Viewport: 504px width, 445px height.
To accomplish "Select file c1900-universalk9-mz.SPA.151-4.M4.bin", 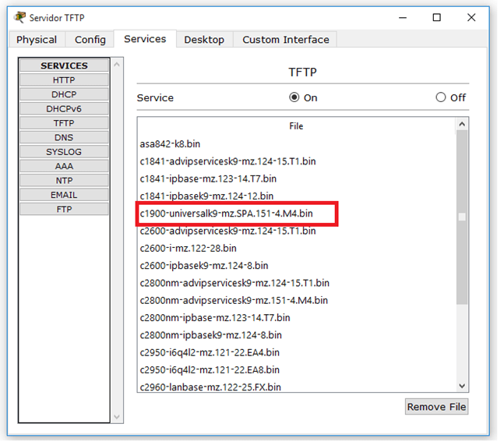I will tap(226, 214).
